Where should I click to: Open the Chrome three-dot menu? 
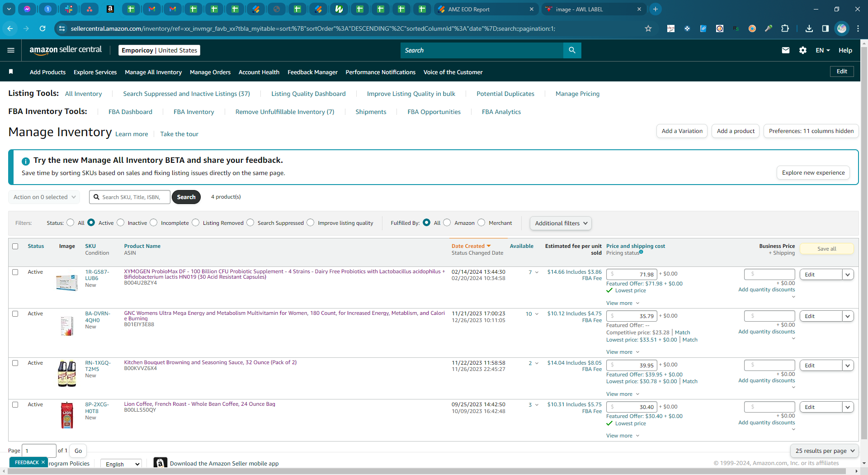[x=858, y=28]
